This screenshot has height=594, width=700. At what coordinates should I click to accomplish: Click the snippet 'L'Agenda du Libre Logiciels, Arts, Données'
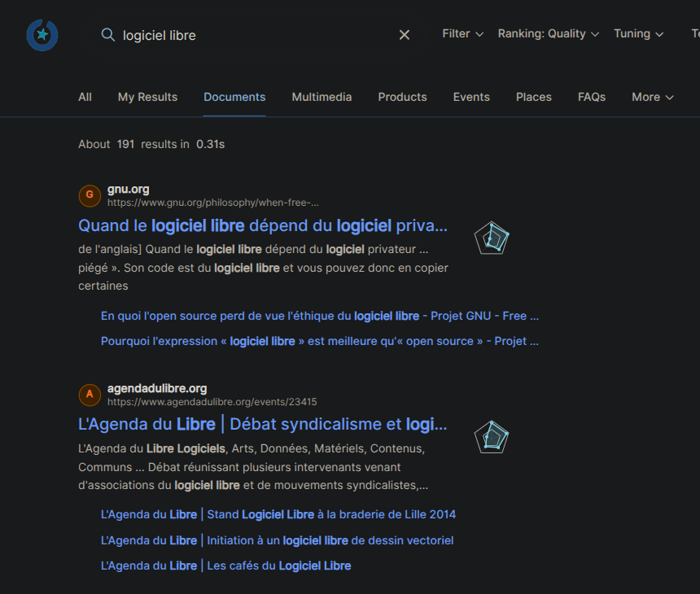tap(253, 467)
